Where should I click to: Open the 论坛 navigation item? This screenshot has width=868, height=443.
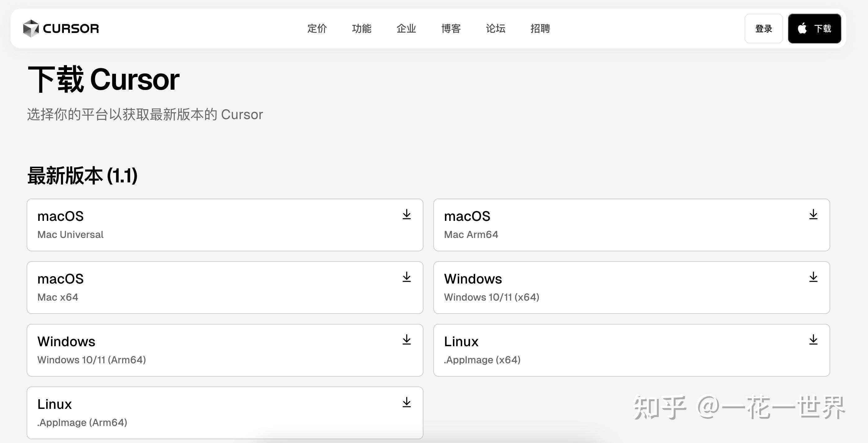point(495,29)
